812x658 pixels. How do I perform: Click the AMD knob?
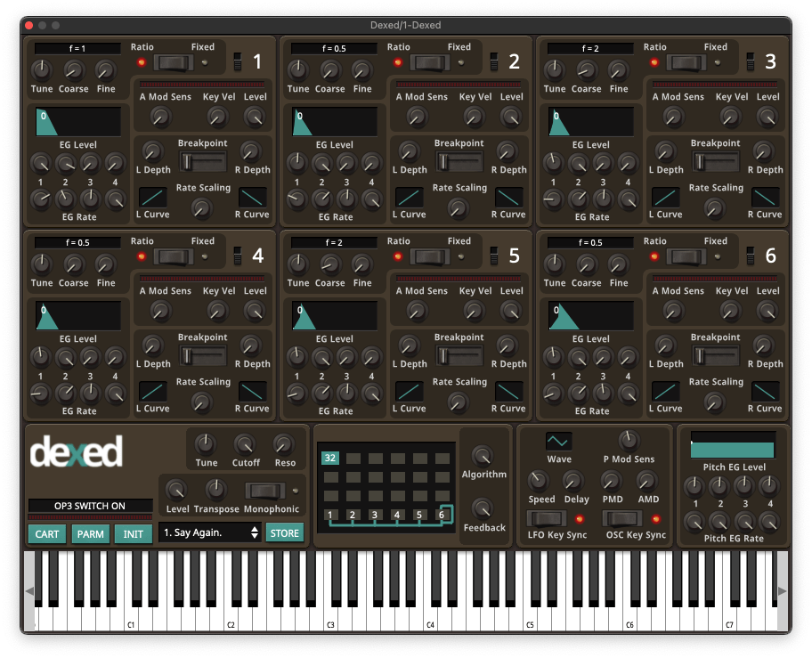(x=646, y=481)
